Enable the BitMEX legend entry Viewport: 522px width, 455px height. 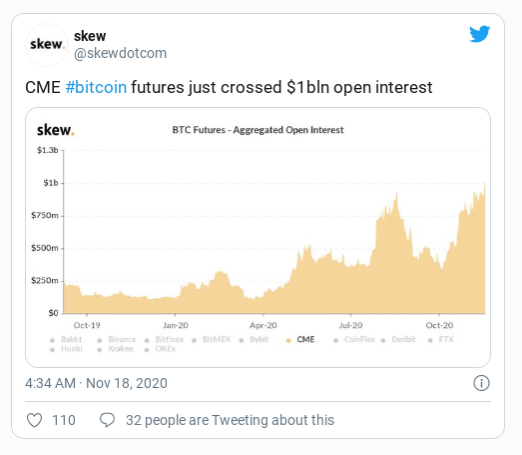(211, 340)
